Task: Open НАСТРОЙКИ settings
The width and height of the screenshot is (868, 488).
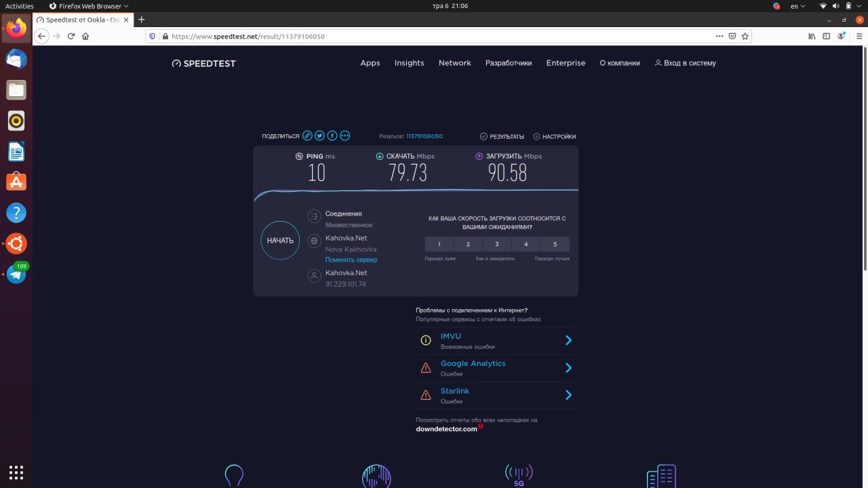Action: pos(555,136)
